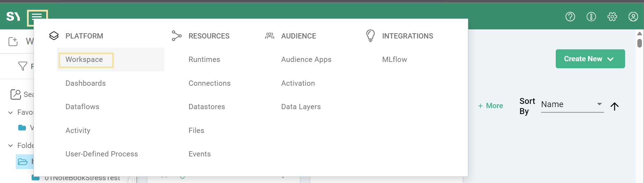Image resolution: width=644 pixels, height=183 pixels.
Task: Open the Sort By Name dropdown
Action: [572, 104]
